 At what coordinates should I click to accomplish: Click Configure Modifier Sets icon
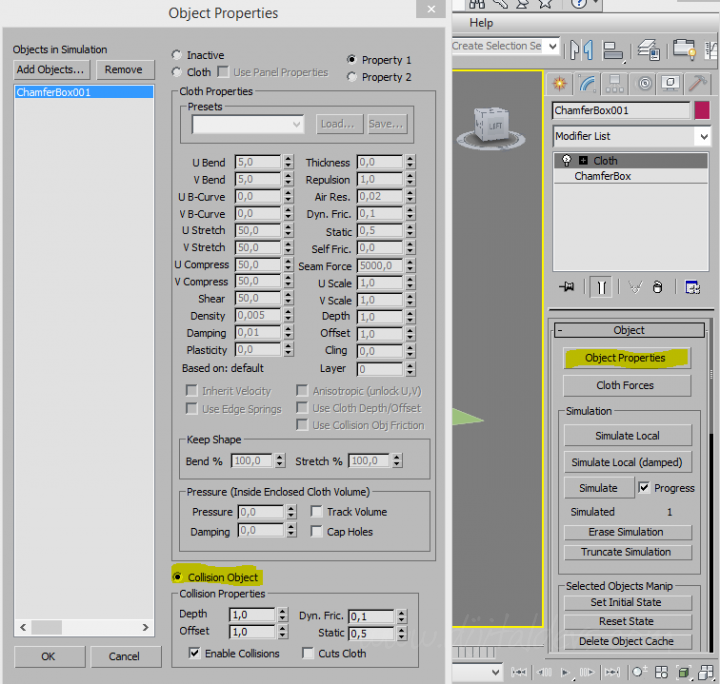[x=692, y=287]
